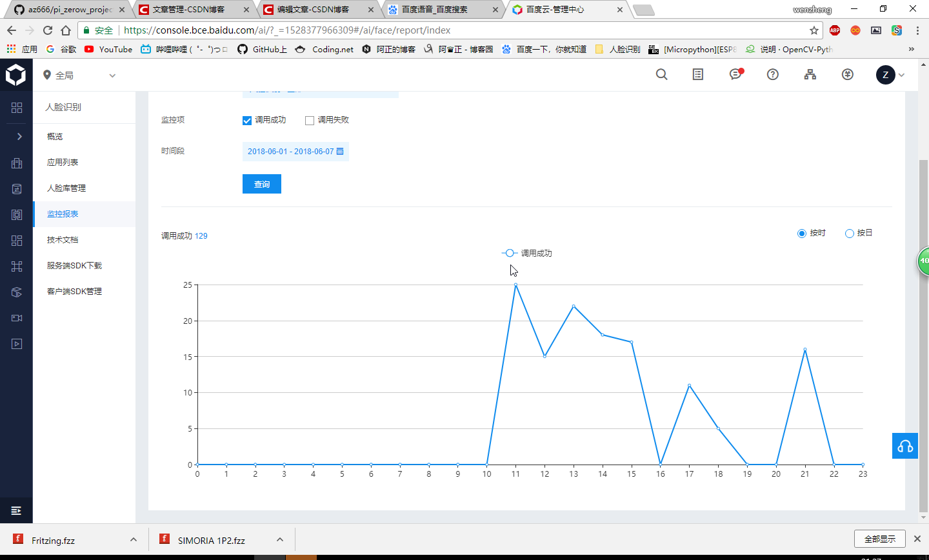This screenshot has width=929, height=560.
Task: Click the address bar URL
Action: point(287,30)
